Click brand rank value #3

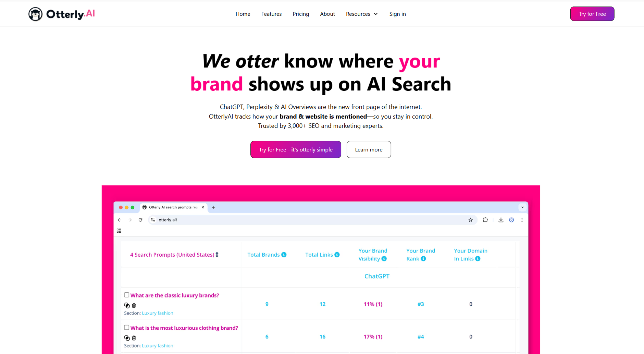pos(421,304)
